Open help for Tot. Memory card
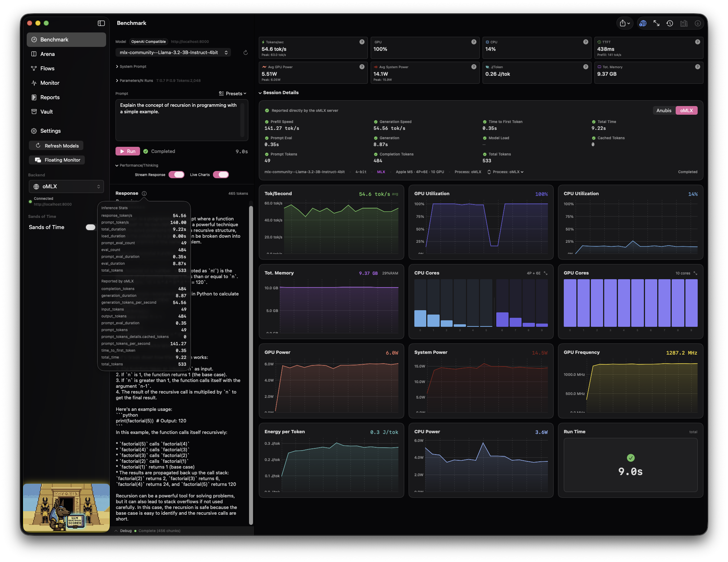This screenshot has height=562, width=728. pos(698,67)
